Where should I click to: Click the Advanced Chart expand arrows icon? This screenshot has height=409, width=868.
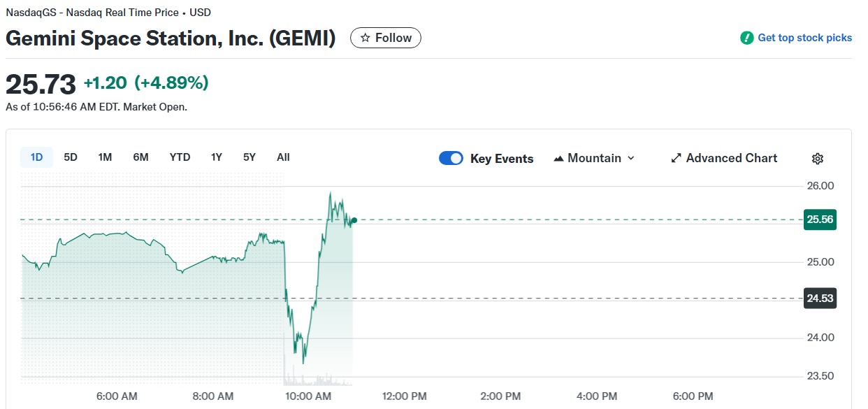tap(676, 158)
